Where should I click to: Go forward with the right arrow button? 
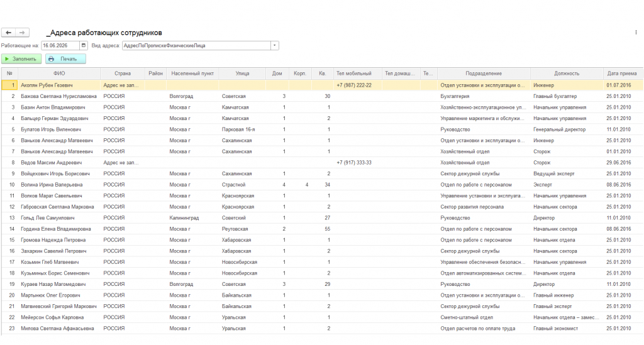tap(22, 33)
